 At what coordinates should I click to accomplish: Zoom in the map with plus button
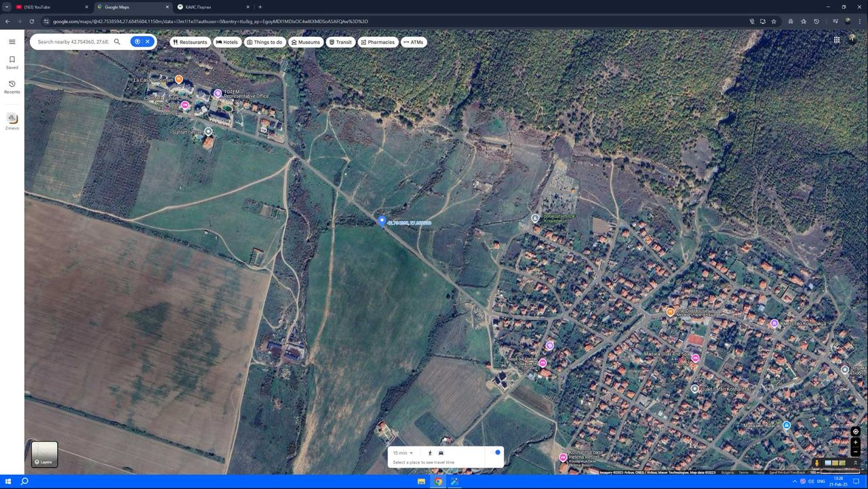tap(855, 442)
